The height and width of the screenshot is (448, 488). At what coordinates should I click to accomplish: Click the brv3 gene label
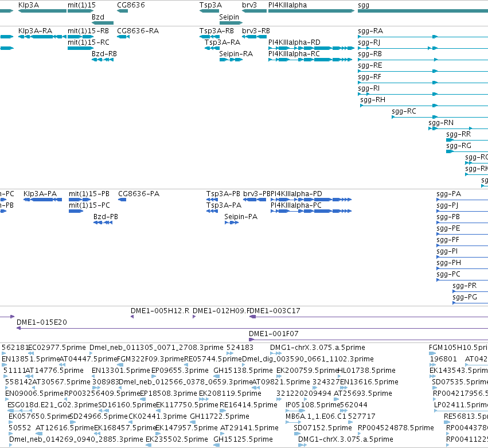tap(249, 5)
